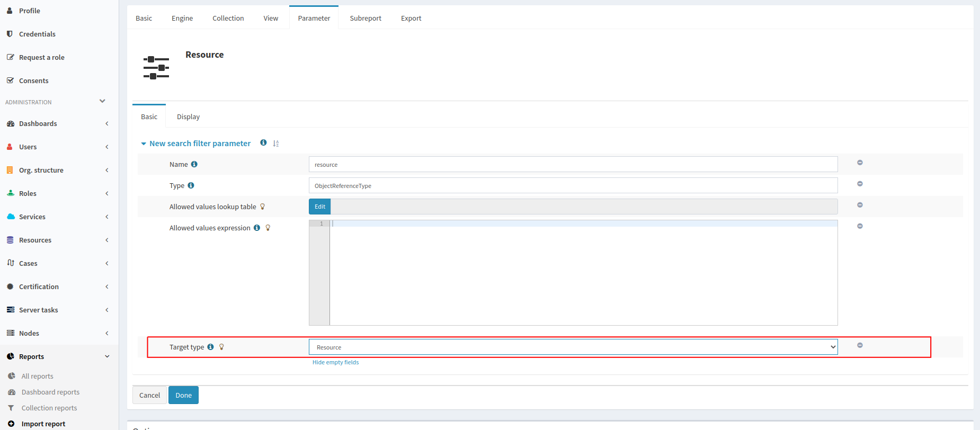The height and width of the screenshot is (430, 980).
Task: Switch to the Export tab
Action: click(411, 18)
